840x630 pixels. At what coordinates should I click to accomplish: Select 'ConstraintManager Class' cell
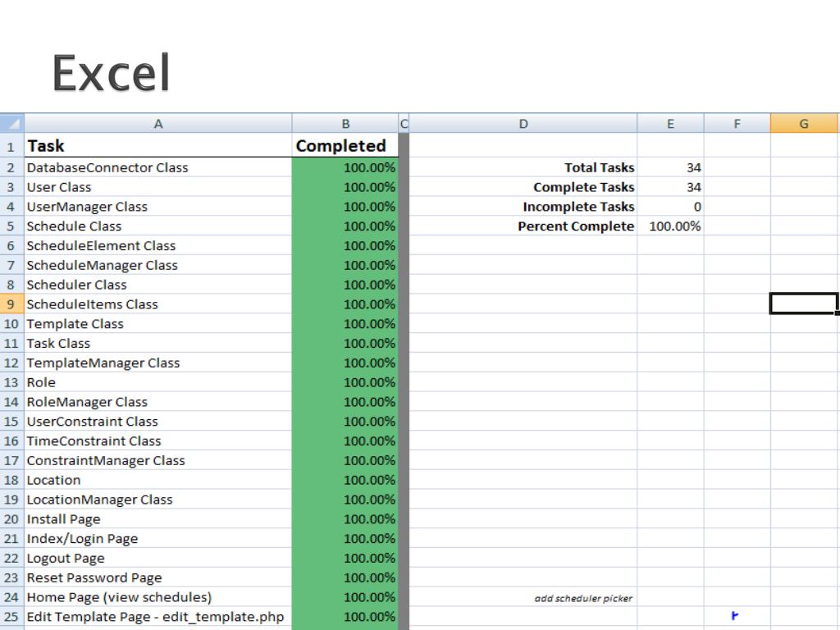tap(158, 461)
